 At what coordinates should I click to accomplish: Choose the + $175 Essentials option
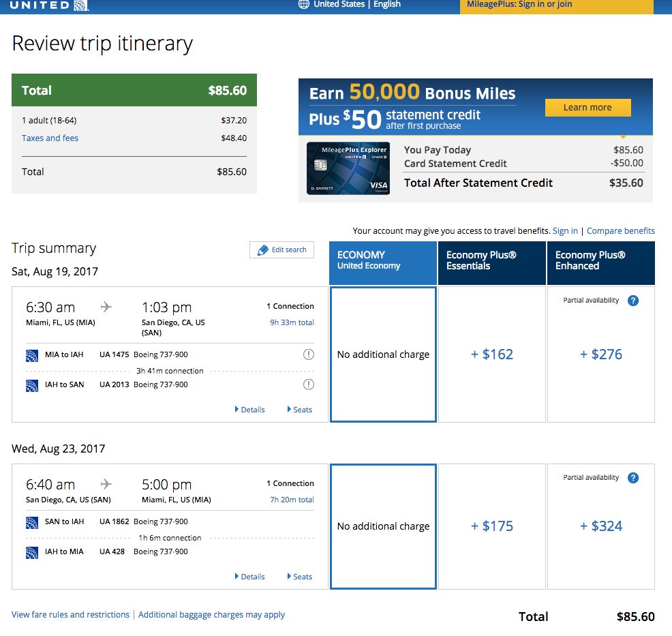coord(492,526)
